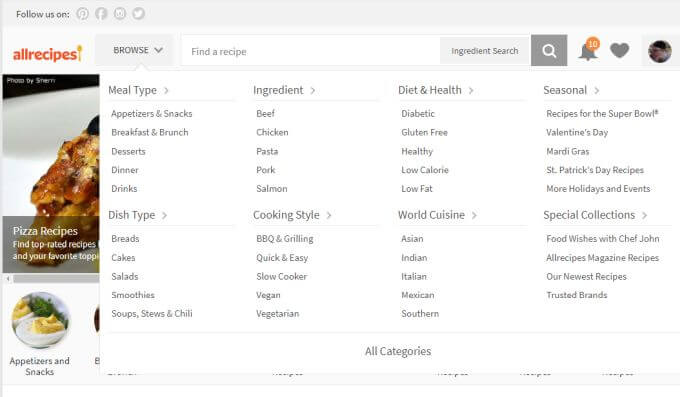Select Slow Cooker from the menu
The width and height of the screenshot is (680, 397).
point(281,276)
